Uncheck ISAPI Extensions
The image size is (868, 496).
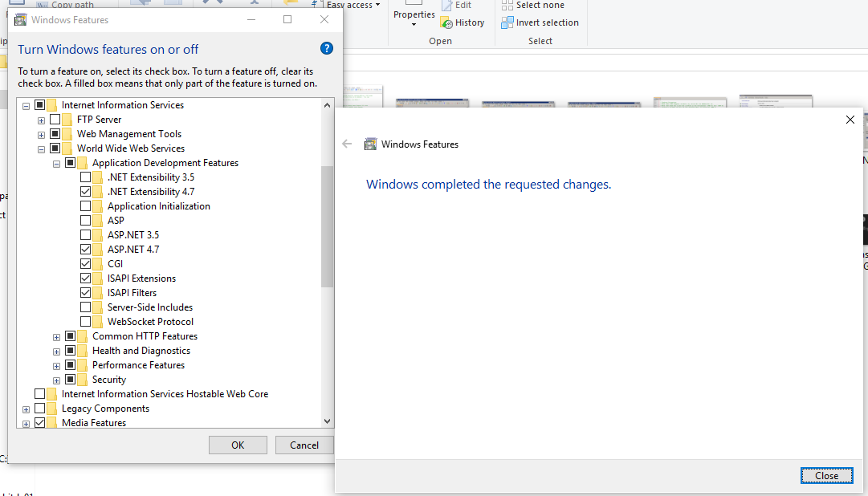click(x=85, y=278)
